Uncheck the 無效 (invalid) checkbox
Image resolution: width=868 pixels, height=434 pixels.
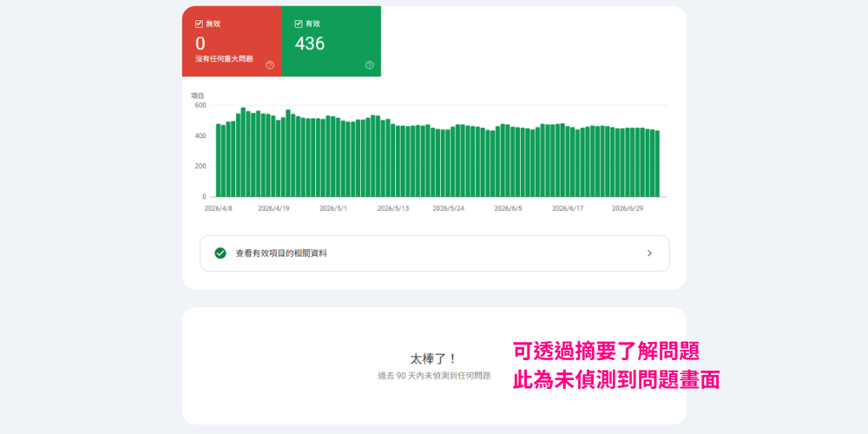click(x=199, y=23)
